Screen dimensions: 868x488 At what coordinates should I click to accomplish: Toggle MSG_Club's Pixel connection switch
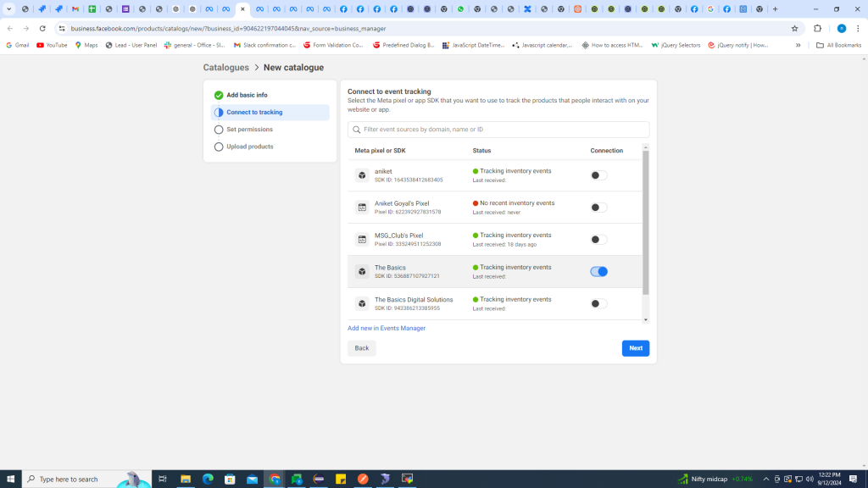598,240
